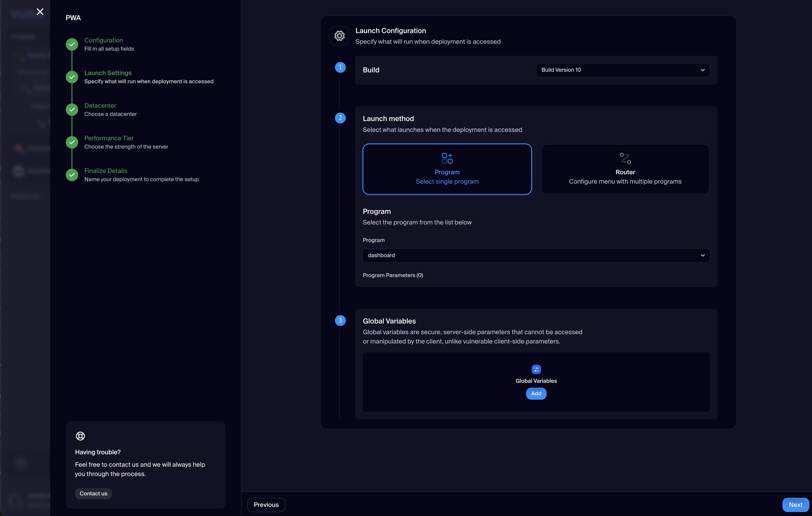Click the Previous button
The width and height of the screenshot is (812, 516).
pos(266,504)
